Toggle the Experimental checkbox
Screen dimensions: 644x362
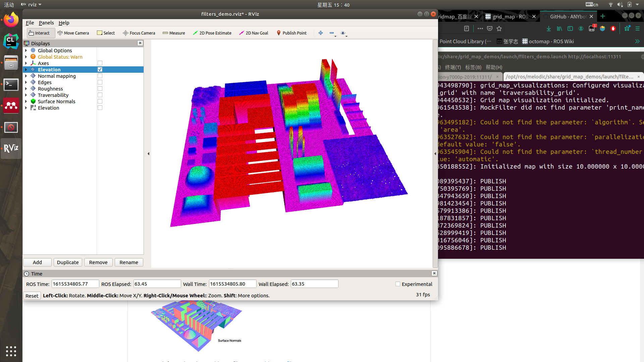click(x=398, y=284)
